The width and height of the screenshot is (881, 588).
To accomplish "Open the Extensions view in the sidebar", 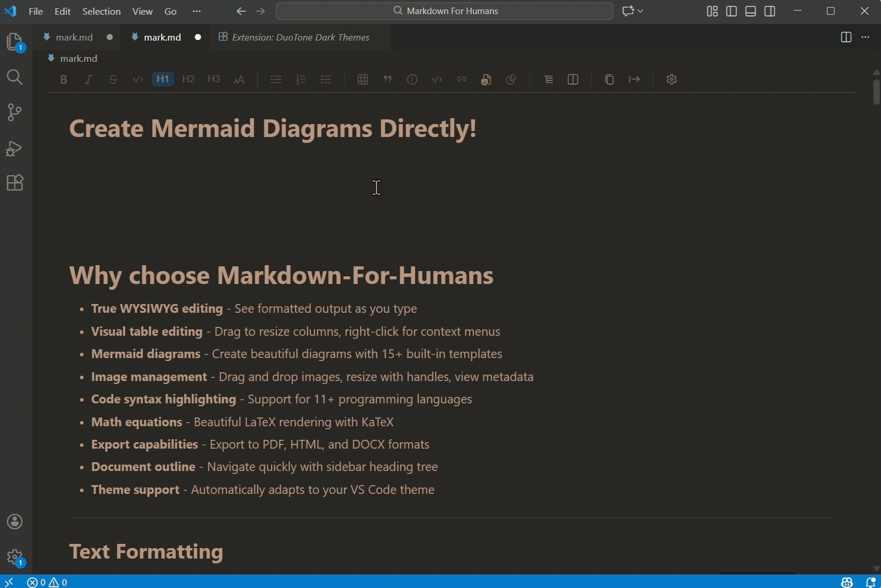I will click(x=15, y=182).
